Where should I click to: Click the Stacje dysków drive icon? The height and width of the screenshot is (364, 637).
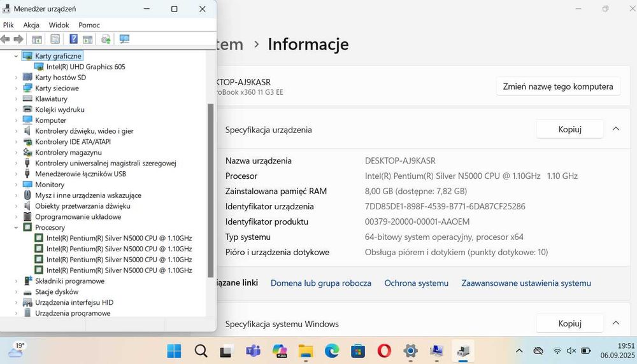[27, 291]
